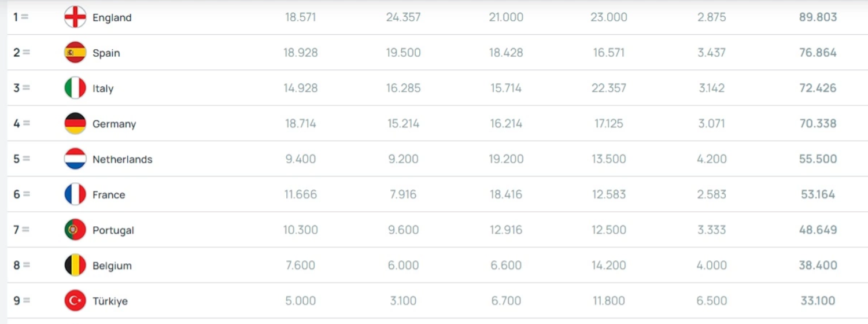The width and height of the screenshot is (868, 324).
Task: Click the Türkiye flag icon
Action: [75, 301]
